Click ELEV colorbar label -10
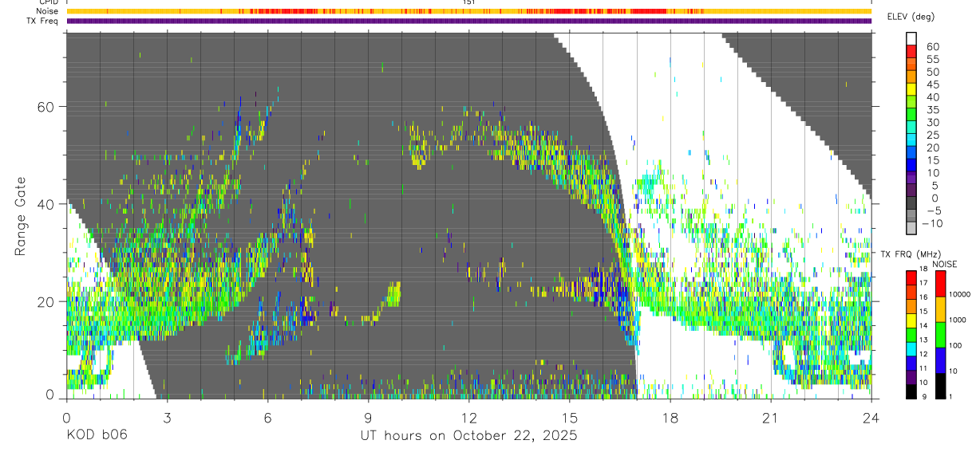980x452 pixels. click(x=931, y=223)
